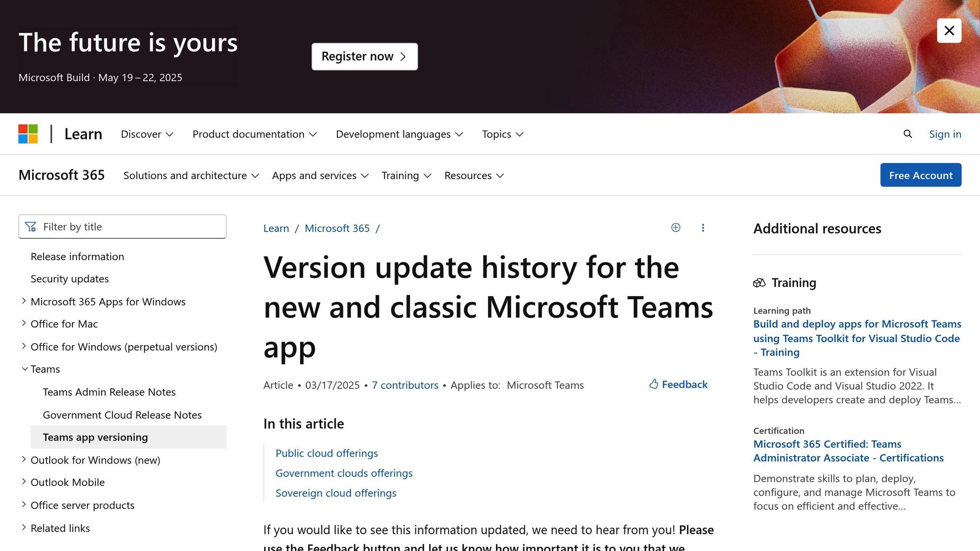Click the Microsoft 365 breadcrumb link

click(337, 228)
